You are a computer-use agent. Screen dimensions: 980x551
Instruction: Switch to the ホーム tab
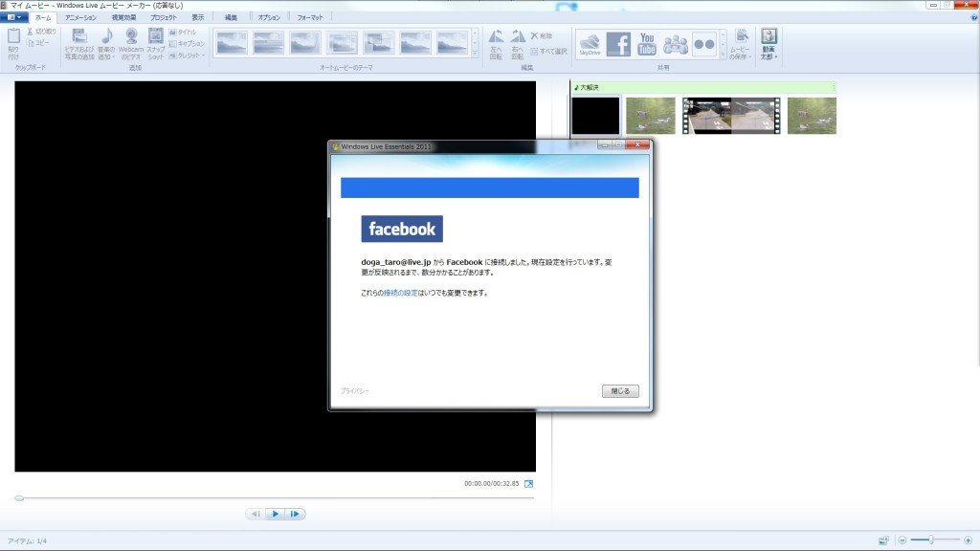click(43, 17)
